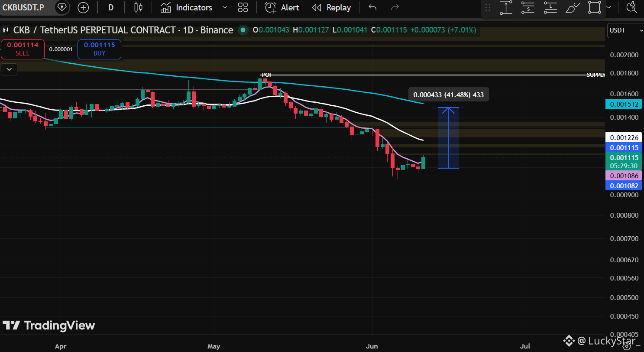Click the white 0.001226 moving average price label
The image size is (644, 352).
[x=625, y=138]
